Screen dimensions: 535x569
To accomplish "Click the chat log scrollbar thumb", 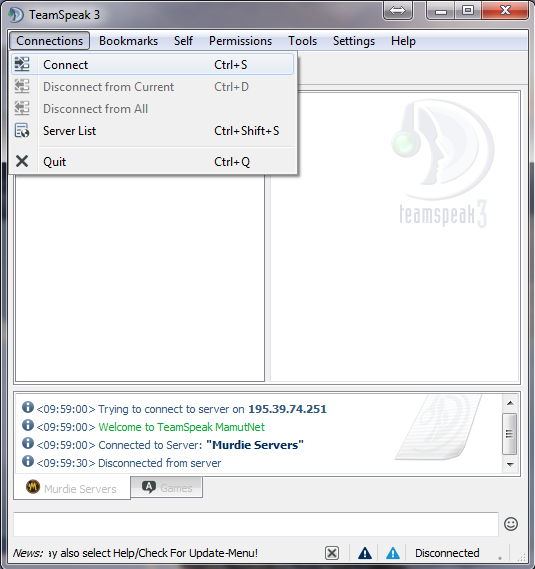I will [x=510, y=434].
